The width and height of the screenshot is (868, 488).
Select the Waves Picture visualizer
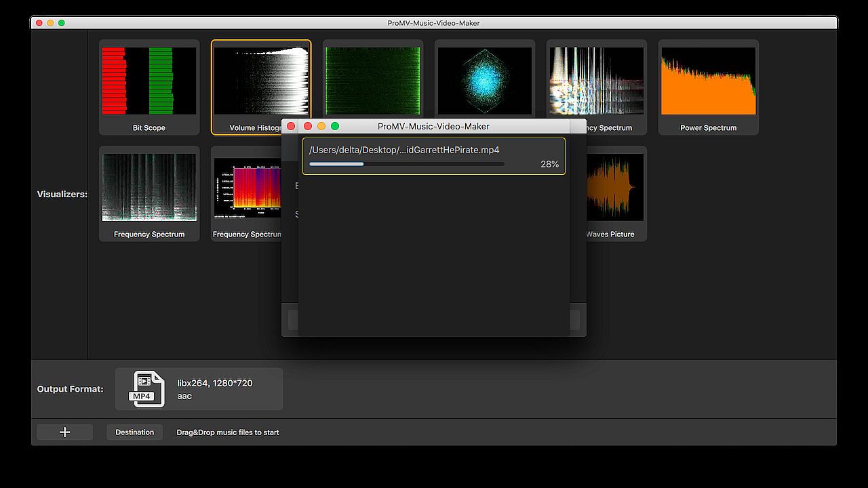[613, 188]
